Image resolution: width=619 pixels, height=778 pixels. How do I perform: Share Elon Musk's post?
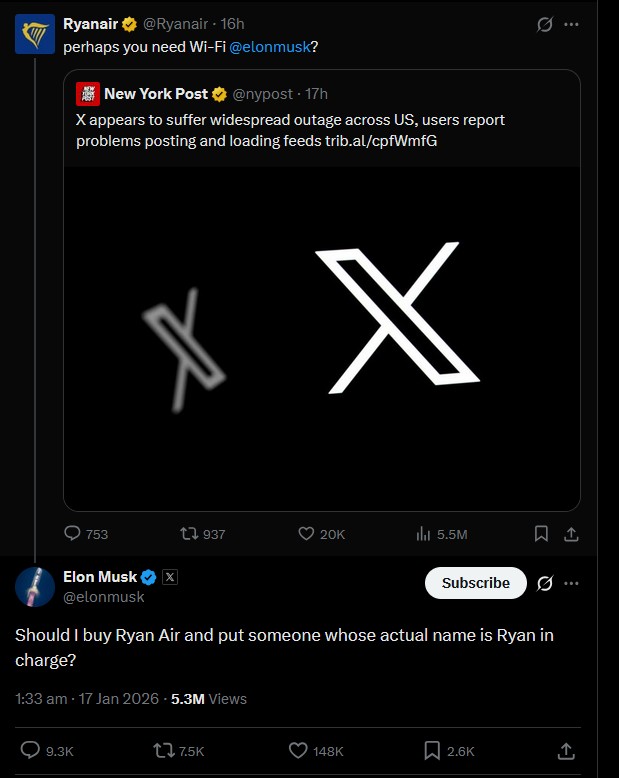(566, 750)
